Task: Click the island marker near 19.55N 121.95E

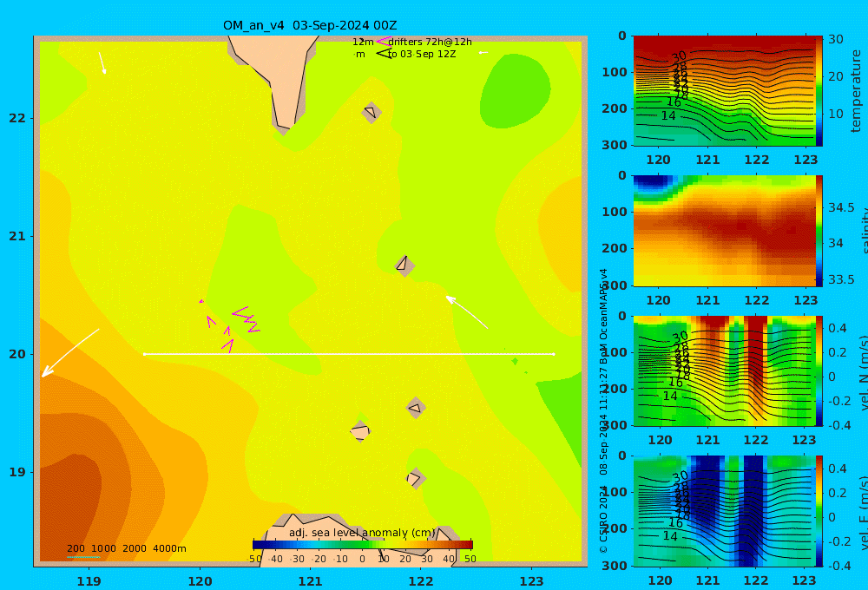Action: [x=416, y=408]
